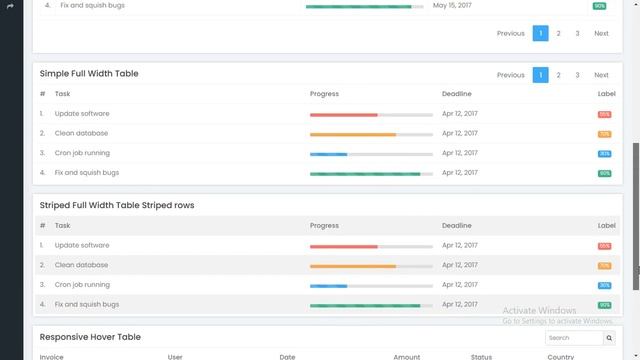Click 'Update software' in Simple Full Width Table
This screenshot has width=640, height=360.
point(82,113)
